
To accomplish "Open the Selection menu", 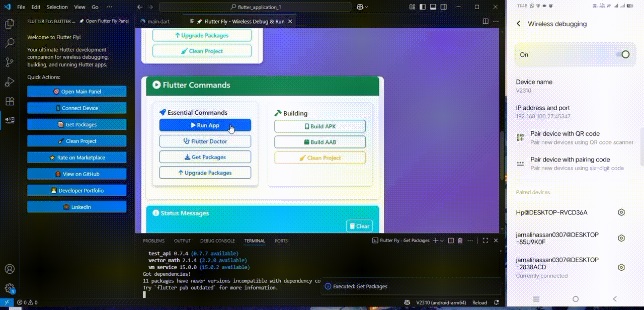I will tap(57, 7).
